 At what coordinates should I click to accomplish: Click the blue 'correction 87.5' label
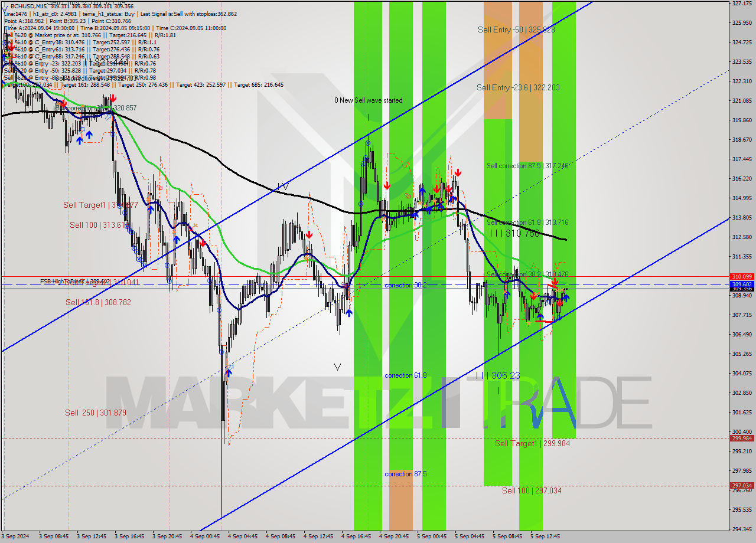[405, 474]
